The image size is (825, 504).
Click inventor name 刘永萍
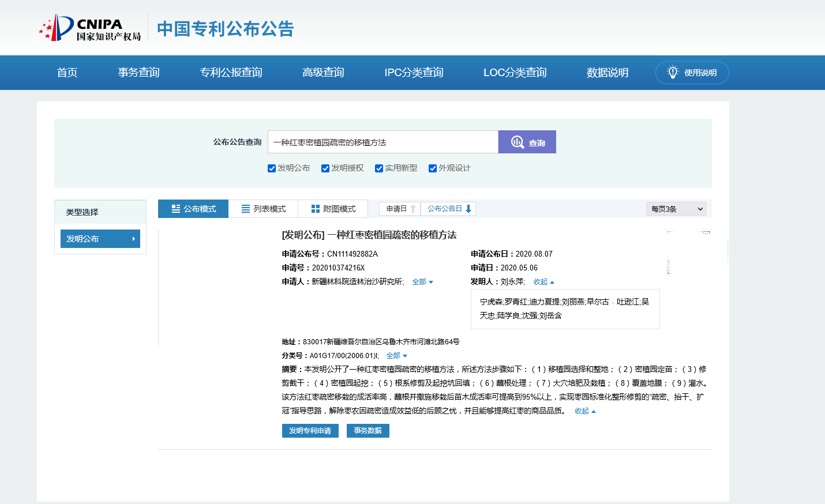(x=512, y=282)
